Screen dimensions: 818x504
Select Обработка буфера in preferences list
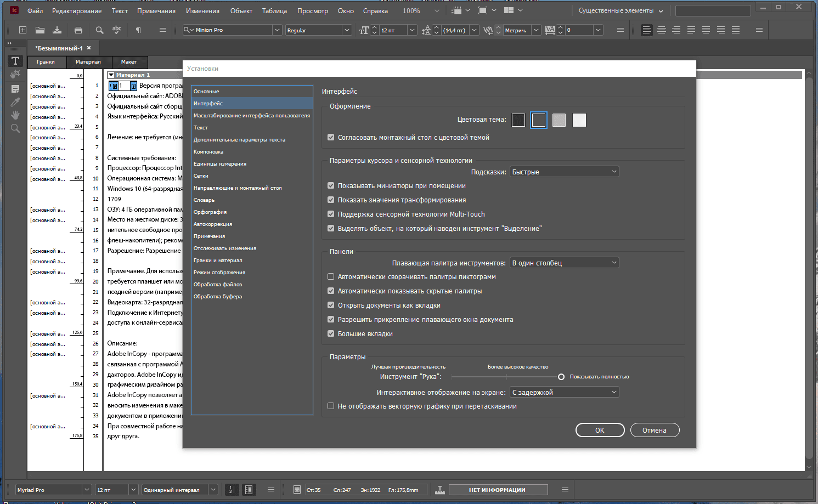coord(252,297)
